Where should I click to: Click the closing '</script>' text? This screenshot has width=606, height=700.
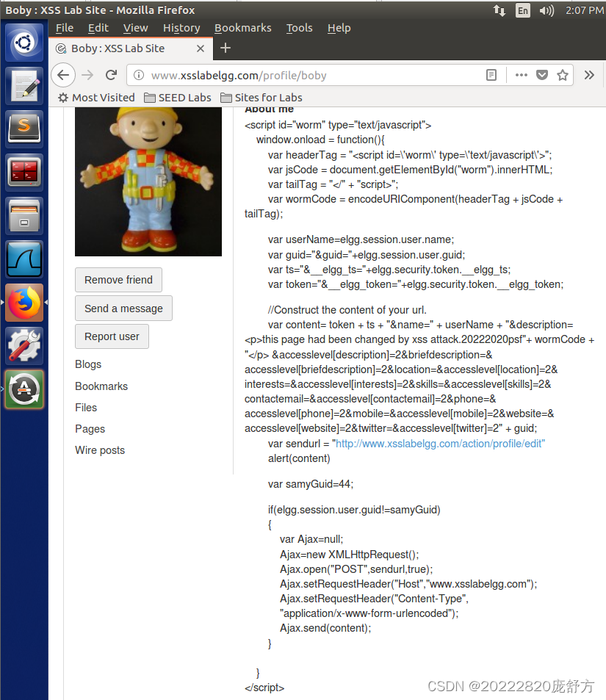tap(264, 688)
